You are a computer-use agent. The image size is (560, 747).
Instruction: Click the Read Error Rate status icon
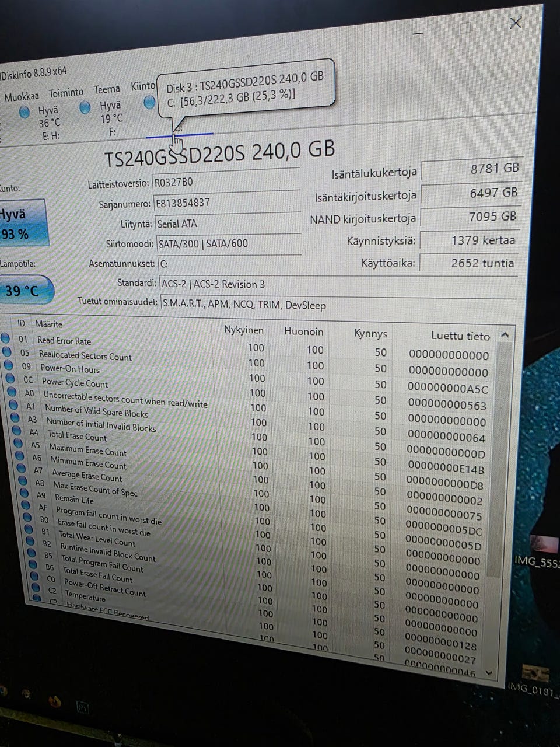(x=5, y=337)
